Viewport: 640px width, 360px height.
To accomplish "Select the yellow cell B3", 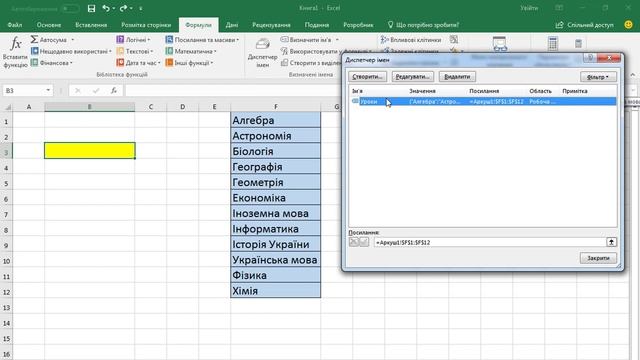I will pyautogui.click(x=89, y=151).
